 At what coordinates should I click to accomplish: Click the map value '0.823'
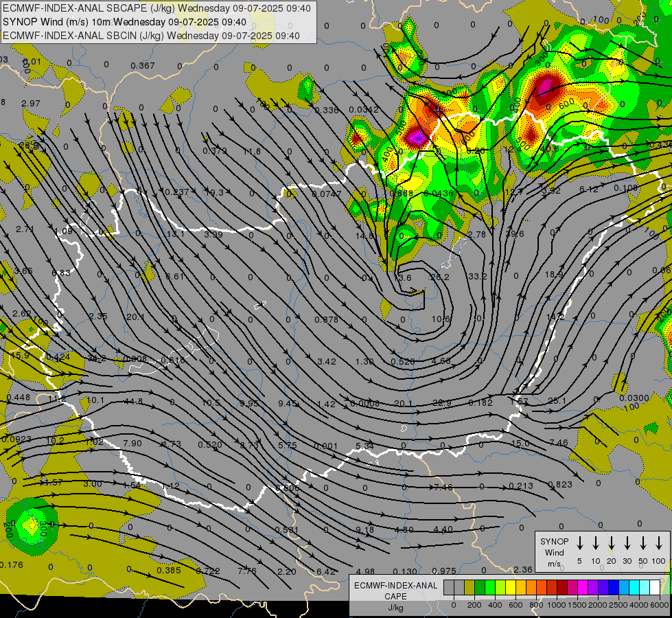pos(560,484)
